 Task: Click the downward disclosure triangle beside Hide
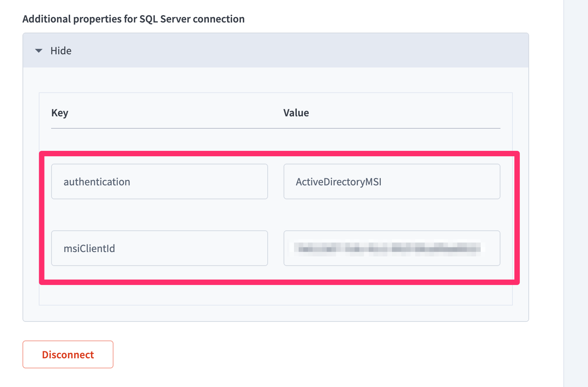(x=38, y=50)
